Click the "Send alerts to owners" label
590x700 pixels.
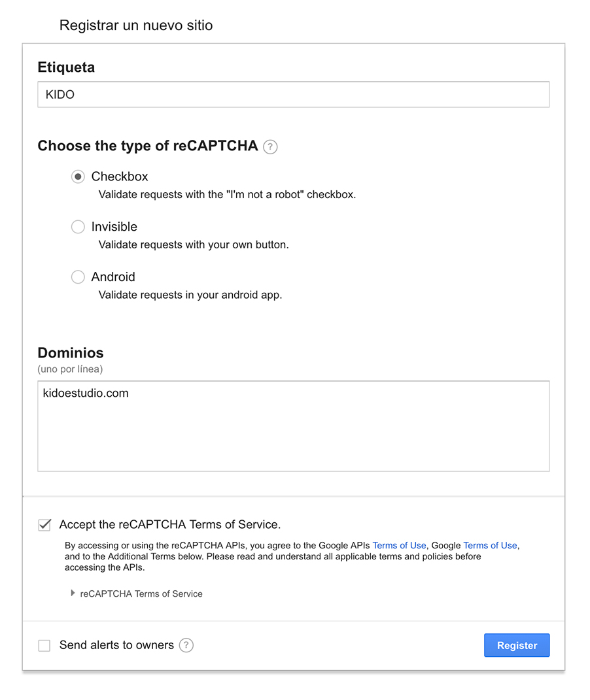[x=116, y=645]
